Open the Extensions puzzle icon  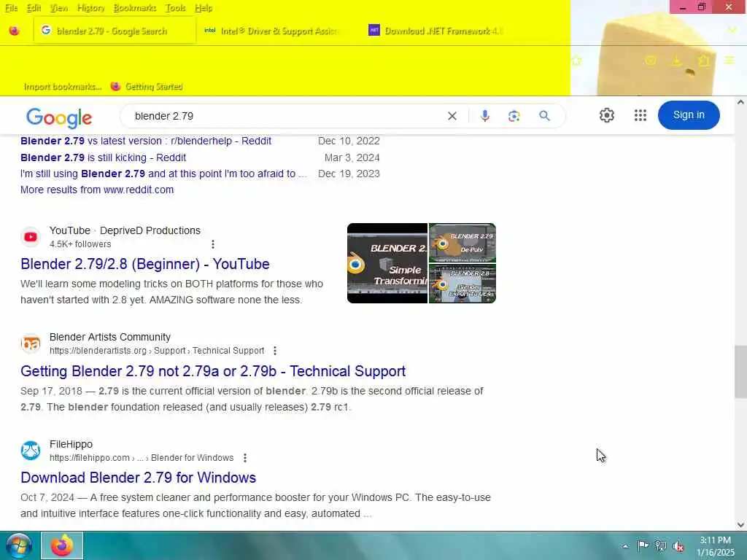(704, 61)
